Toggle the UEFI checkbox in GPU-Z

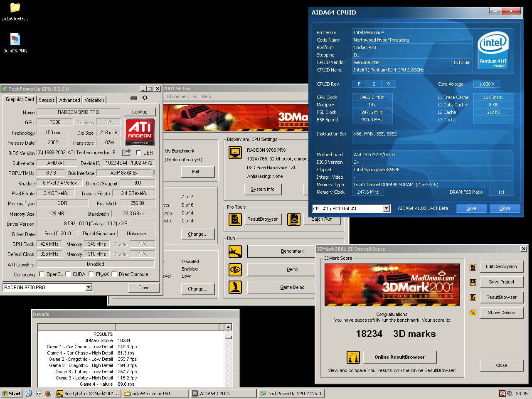point(138,153)
